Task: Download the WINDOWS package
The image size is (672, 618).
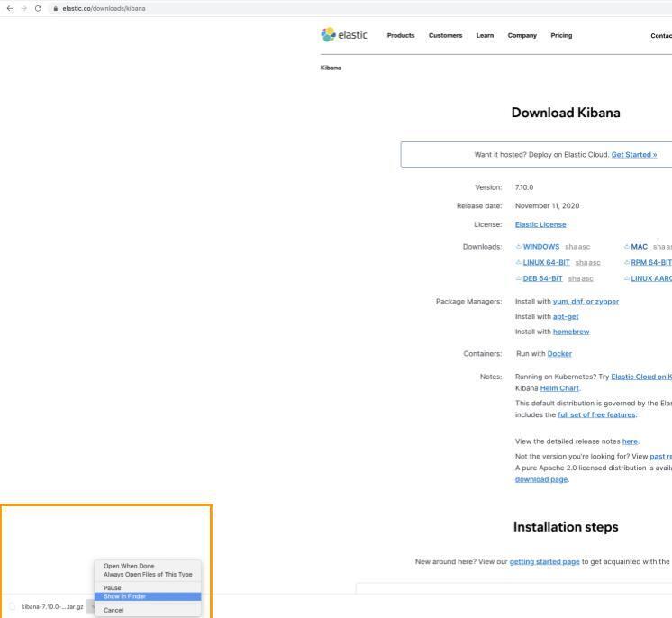Action: click(x=540, y=247)
